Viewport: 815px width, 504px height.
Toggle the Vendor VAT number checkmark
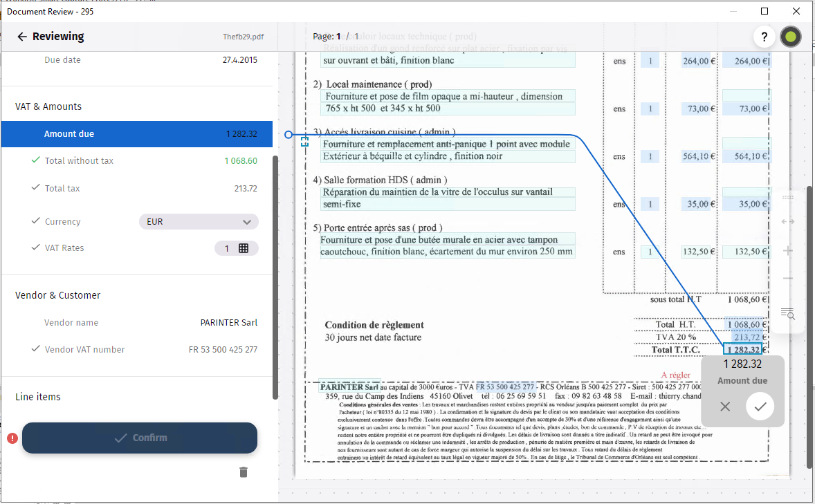tap(35, 349)
